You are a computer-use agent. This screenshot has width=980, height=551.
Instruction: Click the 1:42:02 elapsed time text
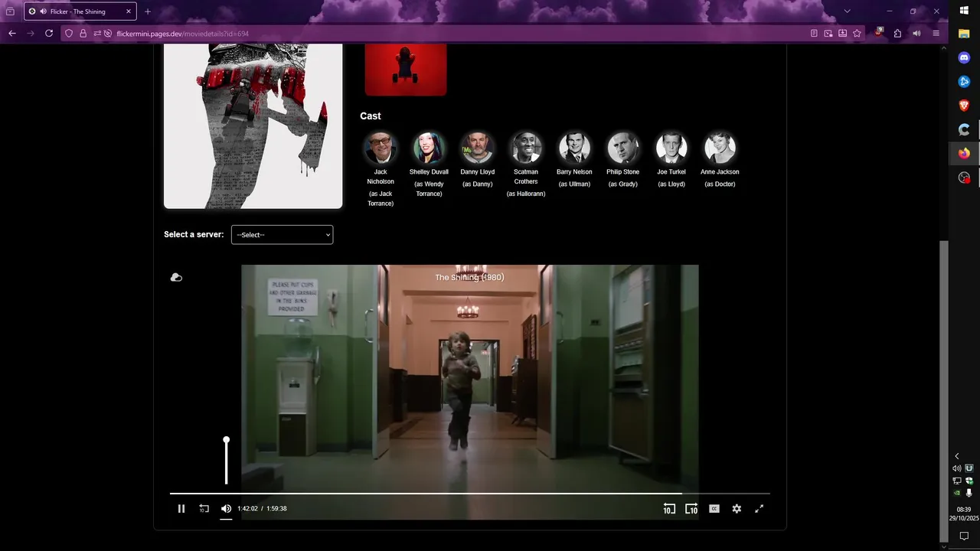click(x=247, y=509)
